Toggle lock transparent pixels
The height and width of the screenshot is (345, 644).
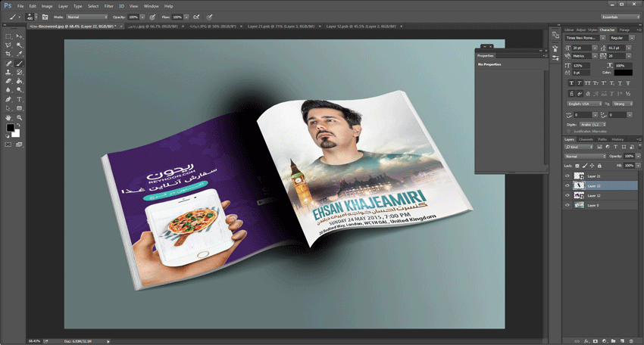coord(577,166)
